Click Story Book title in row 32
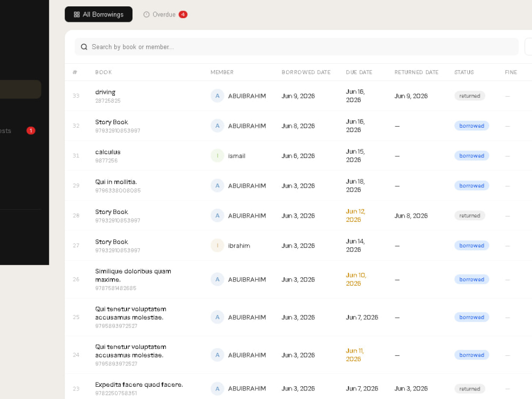The width and height of the screenshot is (532, 399). click(x=112, y=122)
